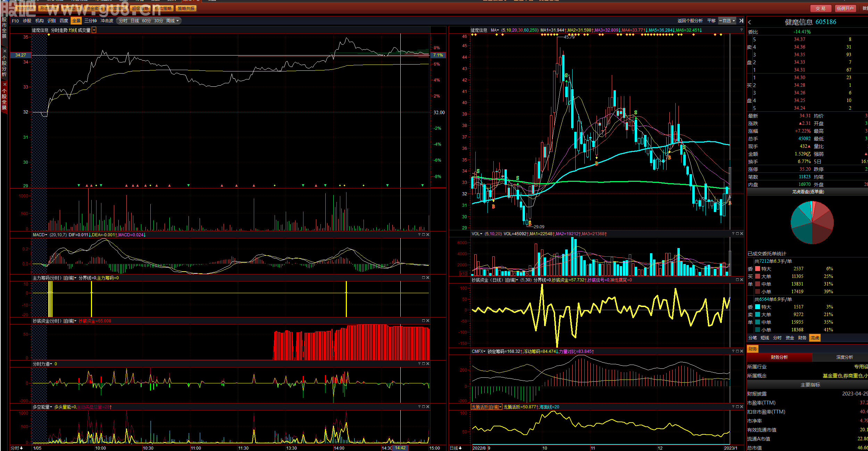Open the MACD panel help icon
The width and height of the screenshot is (868, 451).
click(419, 235)
